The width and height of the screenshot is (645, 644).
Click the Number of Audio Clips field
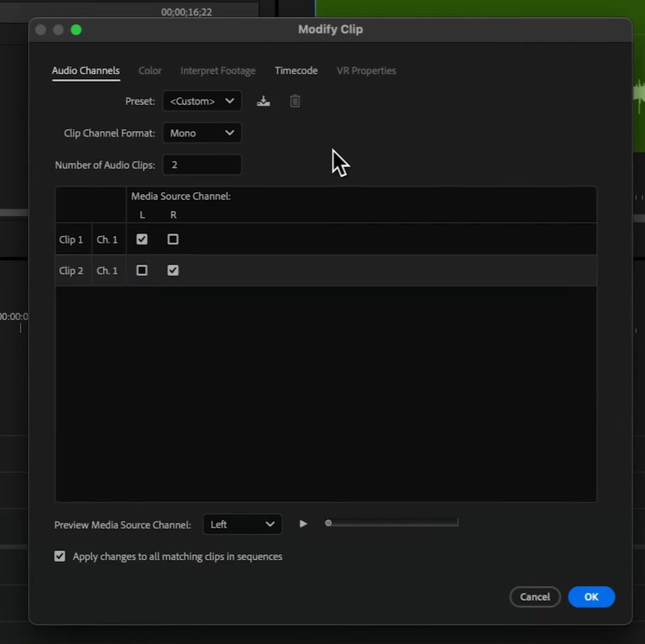point(202,165)
